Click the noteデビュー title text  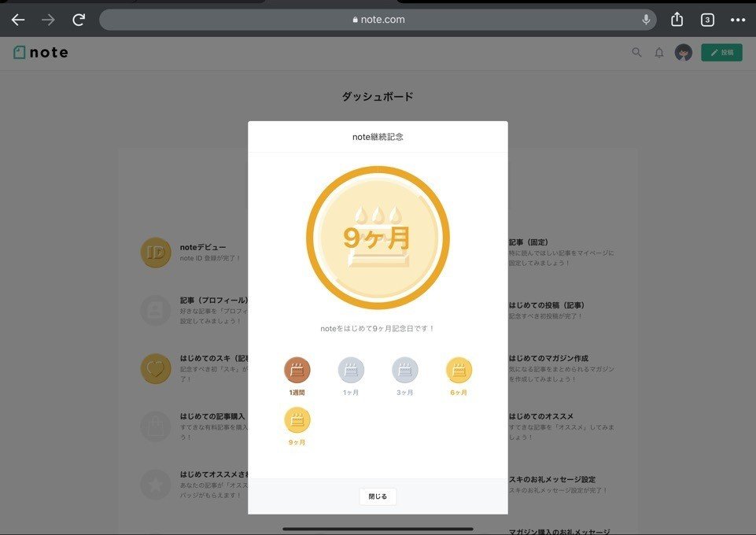tap(203, 247)
